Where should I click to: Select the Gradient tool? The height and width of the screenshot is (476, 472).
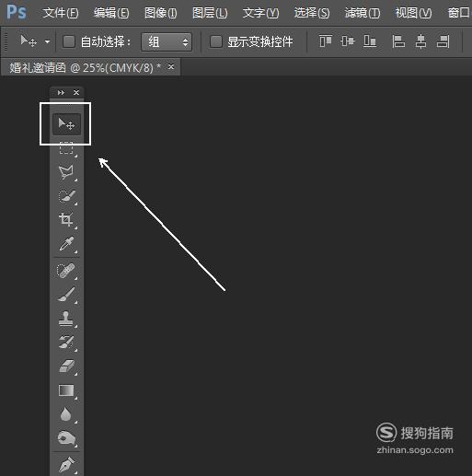(x=66, y=390)
